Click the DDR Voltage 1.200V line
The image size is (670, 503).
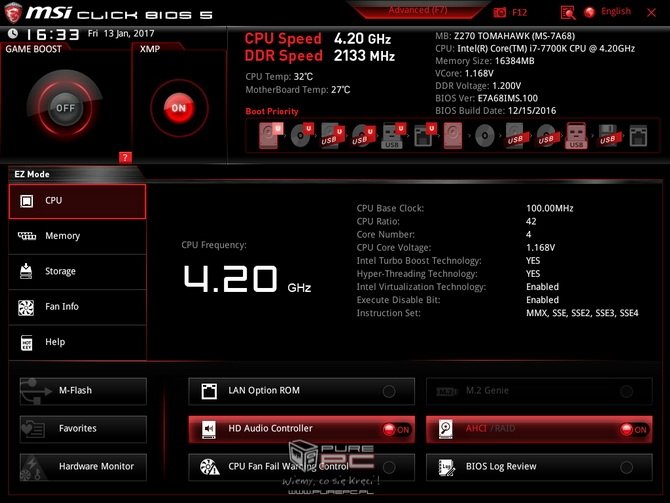[x=478, y=86]
